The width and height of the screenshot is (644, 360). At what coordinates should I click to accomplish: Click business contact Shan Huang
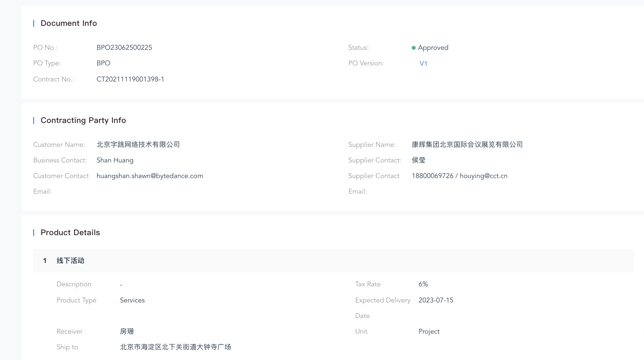pos(115,160)
